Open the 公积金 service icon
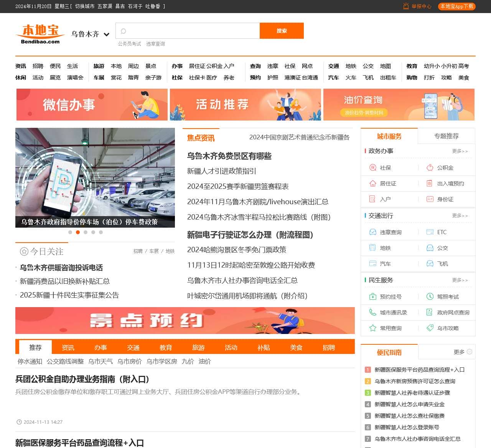This screenshot has width=491, height=448. 430,168
